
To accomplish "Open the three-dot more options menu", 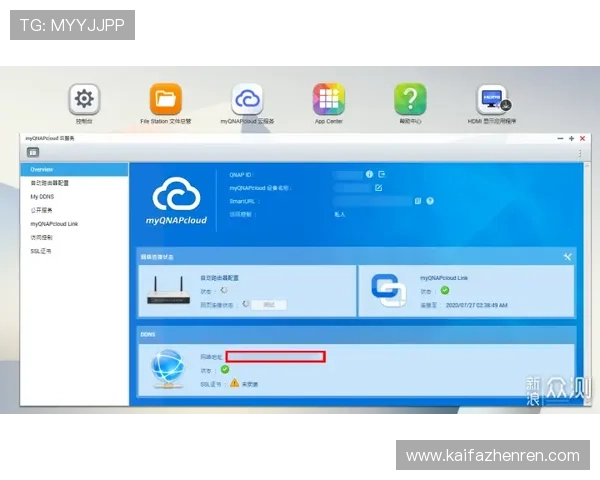I will point(579,153).
